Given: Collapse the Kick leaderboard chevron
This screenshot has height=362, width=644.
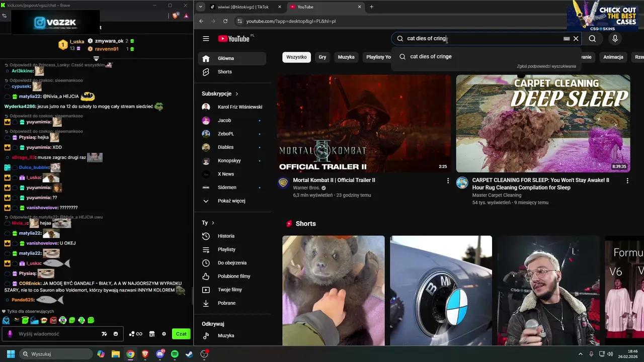Looking at the screenshot, I should click(x=96, y=59).
